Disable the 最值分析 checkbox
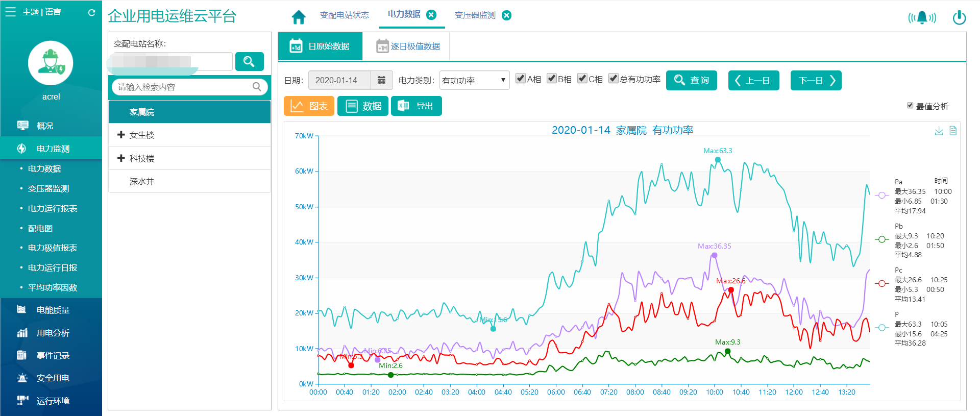The height and width of the screenshot is (416, 980). click(910, 106)
